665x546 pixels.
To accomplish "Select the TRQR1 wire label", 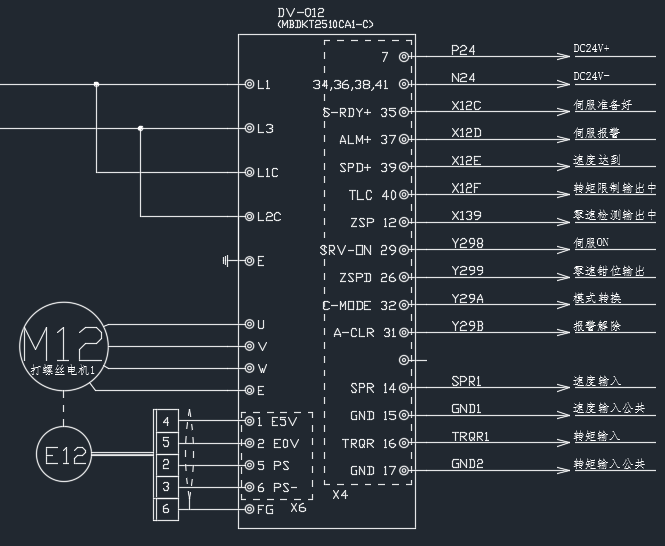I will point(470,436).
